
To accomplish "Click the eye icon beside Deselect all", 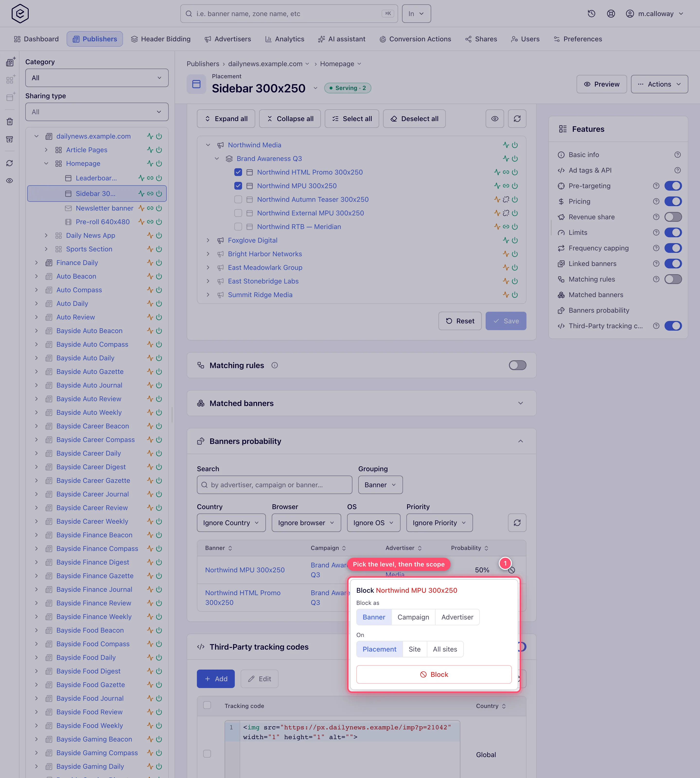I will click(495, 118).
